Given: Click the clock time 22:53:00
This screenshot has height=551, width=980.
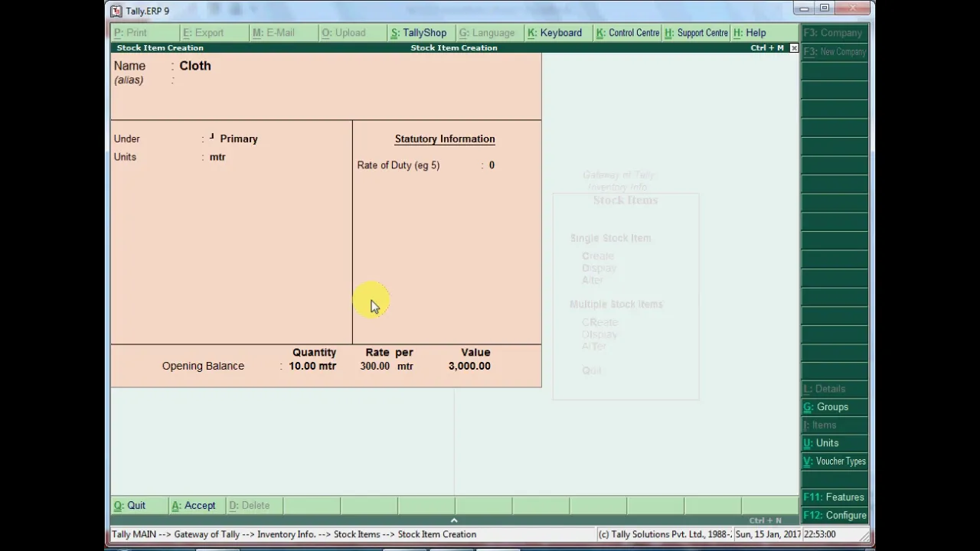Looking at the screenshot, I should pyautogui.click(x=820, y=534).
